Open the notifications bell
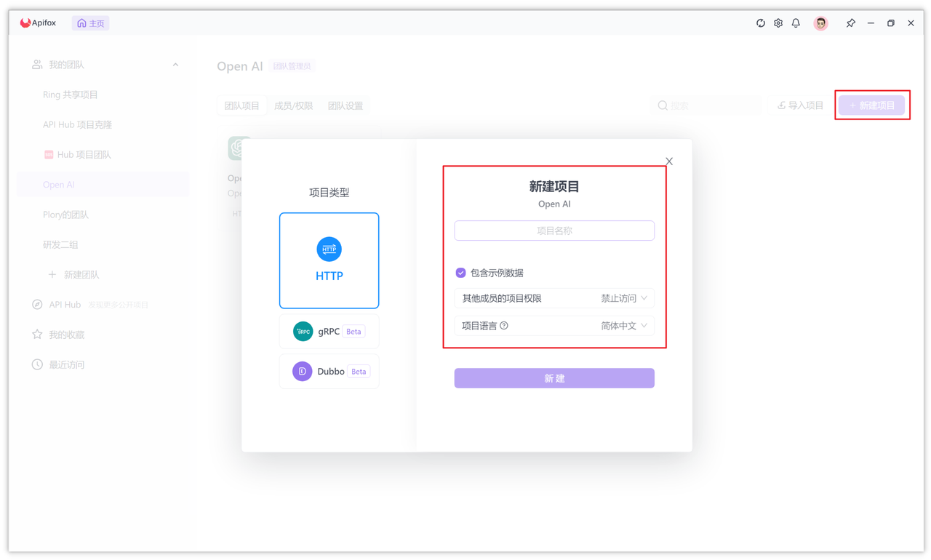This screenshot has height=560, width=931. pyautogui.click(x=795, y=23)
